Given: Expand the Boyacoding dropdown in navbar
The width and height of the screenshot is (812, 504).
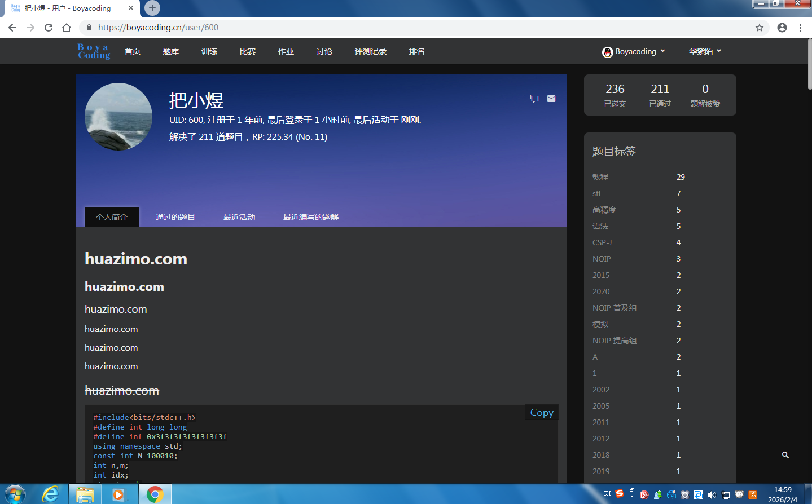Looking at the screenshot, I should 634,51.
